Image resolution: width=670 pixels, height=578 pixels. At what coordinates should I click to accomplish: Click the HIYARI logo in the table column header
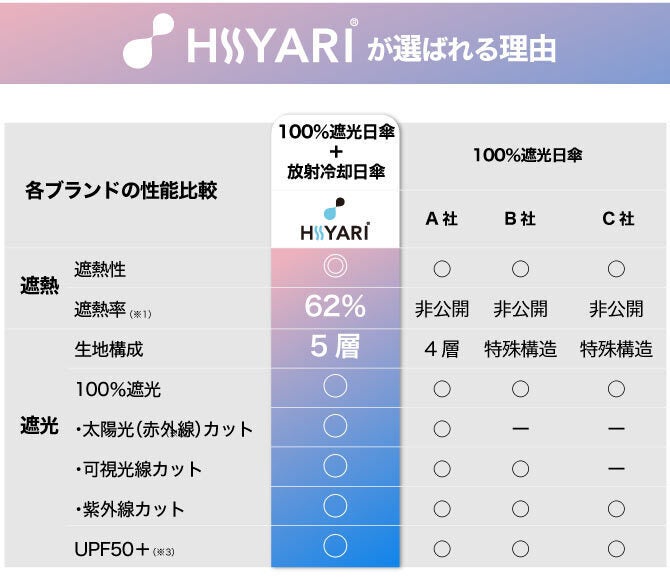point(335,220)
